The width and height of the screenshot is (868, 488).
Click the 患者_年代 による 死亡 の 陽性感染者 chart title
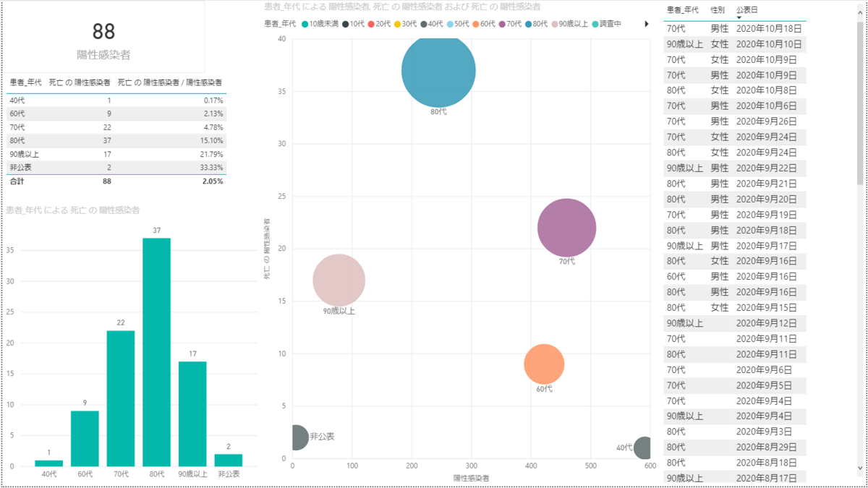point(73,210)
